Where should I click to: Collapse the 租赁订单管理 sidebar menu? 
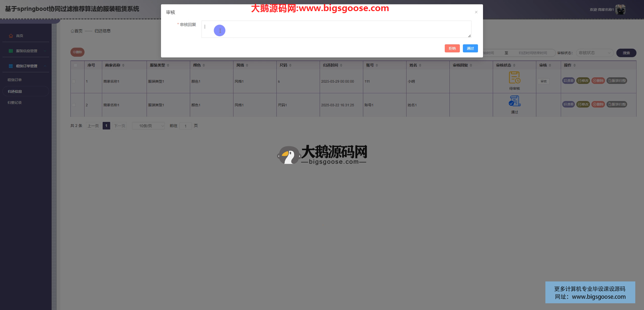45,66
